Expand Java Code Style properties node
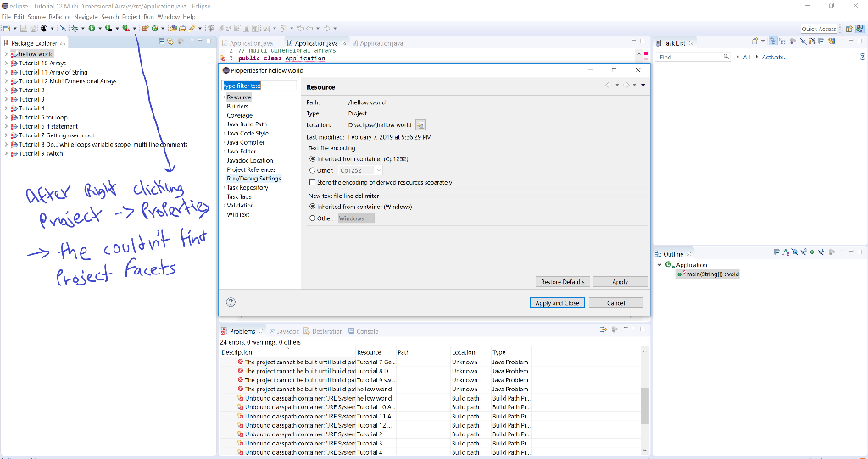 224,133
